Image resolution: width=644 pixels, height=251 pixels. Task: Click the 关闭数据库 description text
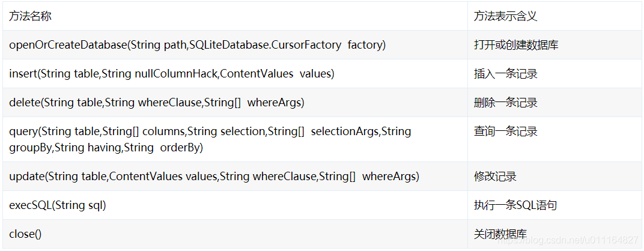click(x=500, y=234)
